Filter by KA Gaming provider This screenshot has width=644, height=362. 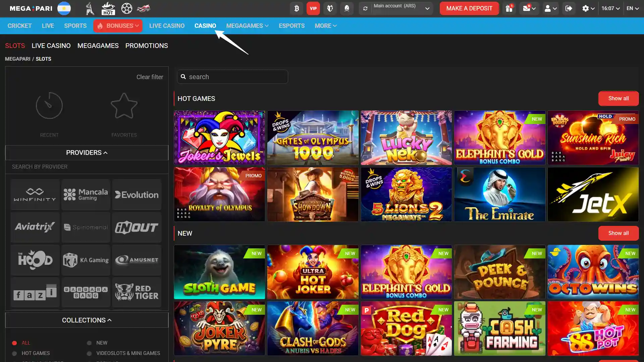point(86,260)
